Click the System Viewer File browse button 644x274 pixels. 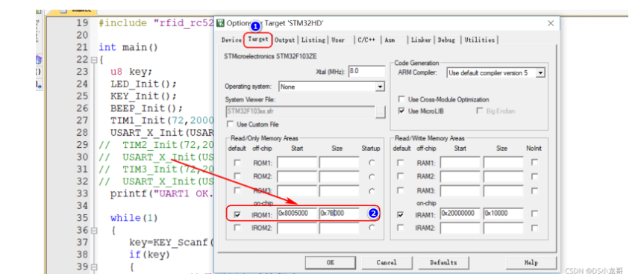coord(381,112)
